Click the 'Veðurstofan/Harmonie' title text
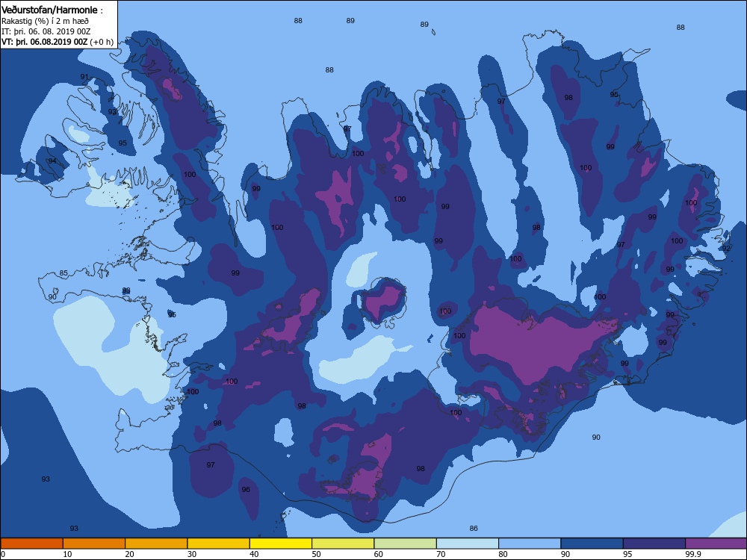This screenshot has height=560, width=747. [x=49, y=10]
